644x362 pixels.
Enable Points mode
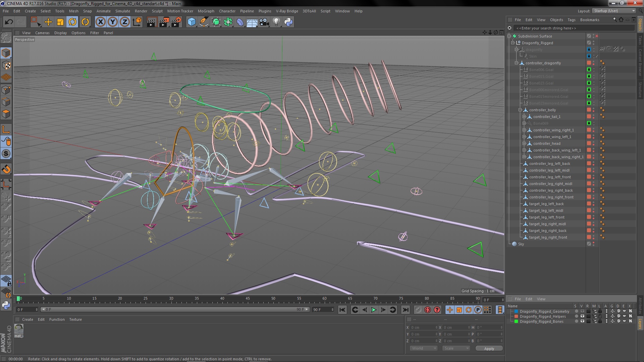coord(6,89)
